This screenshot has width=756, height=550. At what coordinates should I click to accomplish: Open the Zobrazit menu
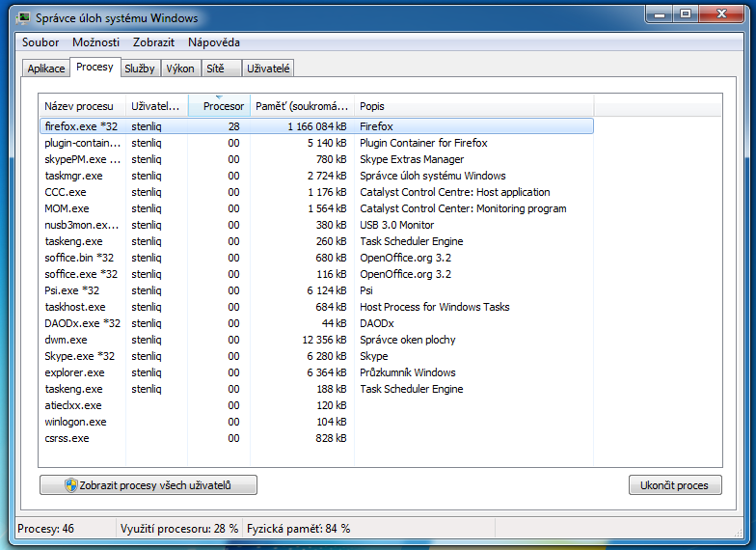153,42
